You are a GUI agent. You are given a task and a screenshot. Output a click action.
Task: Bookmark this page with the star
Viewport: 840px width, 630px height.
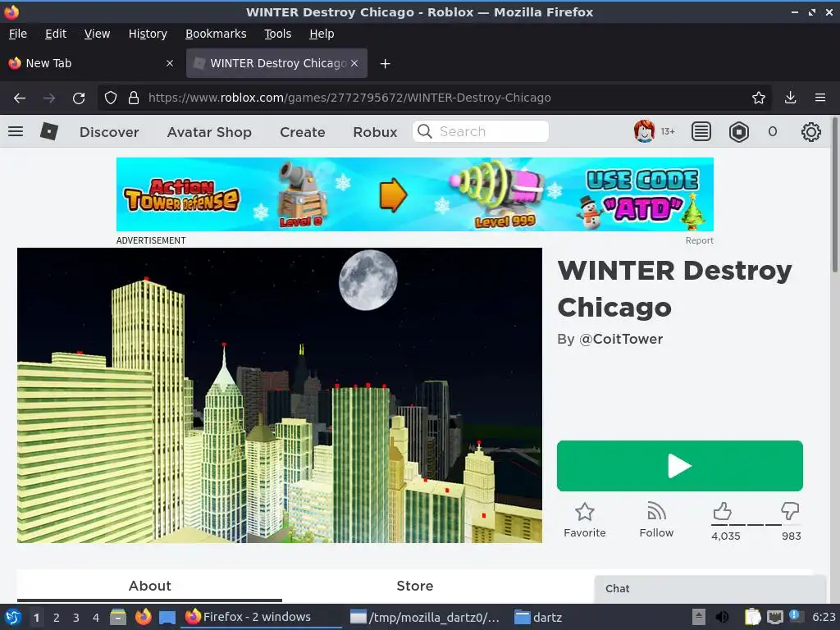tap(758, 98)
